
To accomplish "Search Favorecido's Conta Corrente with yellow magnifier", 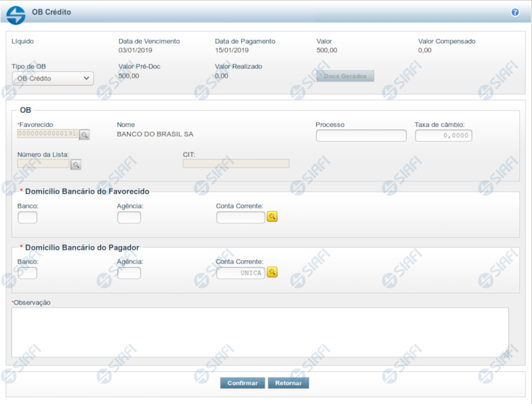I will point(272,217).
